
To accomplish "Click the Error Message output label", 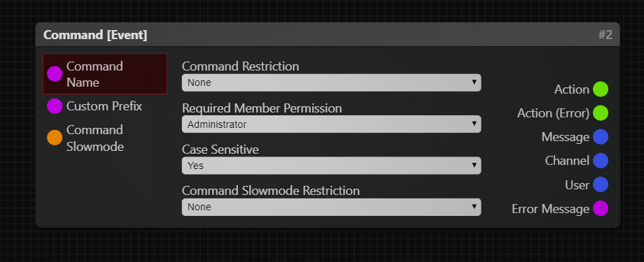I will pyautogui.click(x=550, y=209).
